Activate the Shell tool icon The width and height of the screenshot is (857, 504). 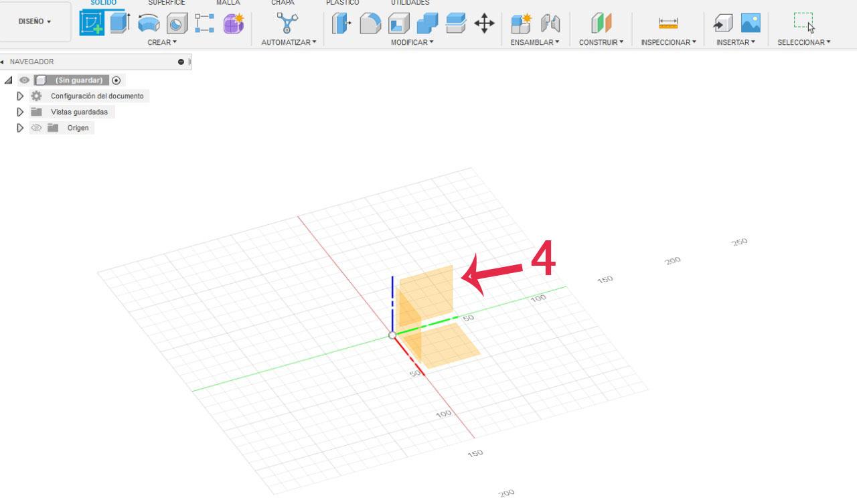click(x=399, y=24)
